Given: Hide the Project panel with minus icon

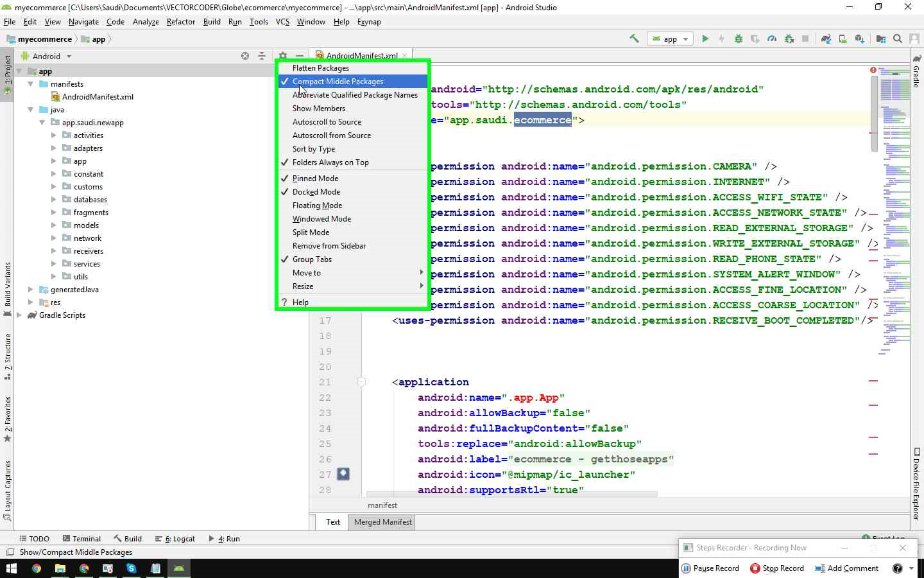Looking at the screenshot, I should click(299, 56).
